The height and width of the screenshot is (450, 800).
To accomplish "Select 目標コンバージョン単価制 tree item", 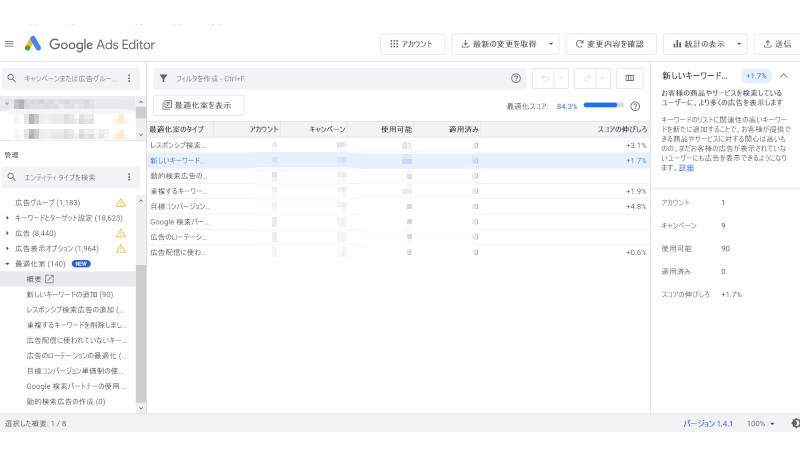I will point(75,371).
